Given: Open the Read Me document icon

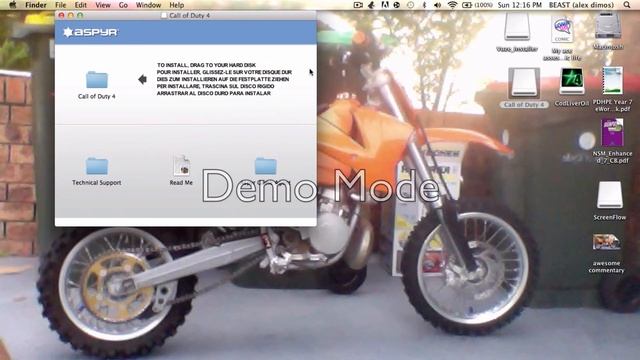Looking at the screenshot, I should 181,165.
